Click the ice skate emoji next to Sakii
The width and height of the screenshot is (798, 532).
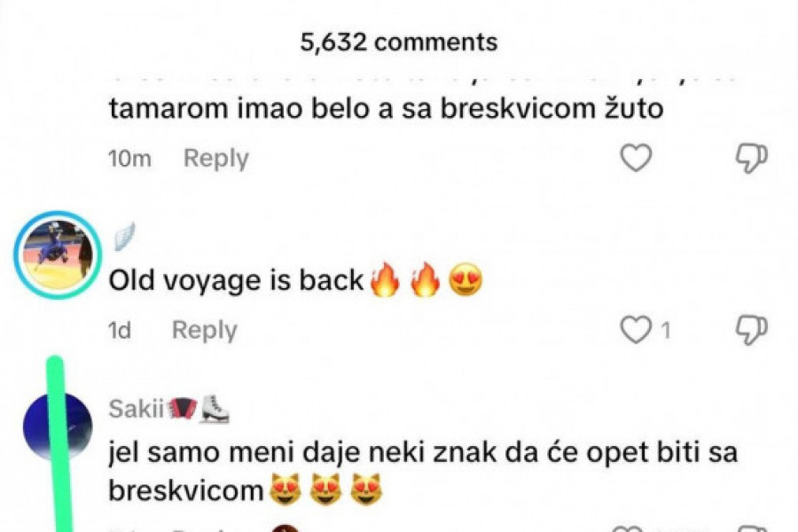pos(215,410)
